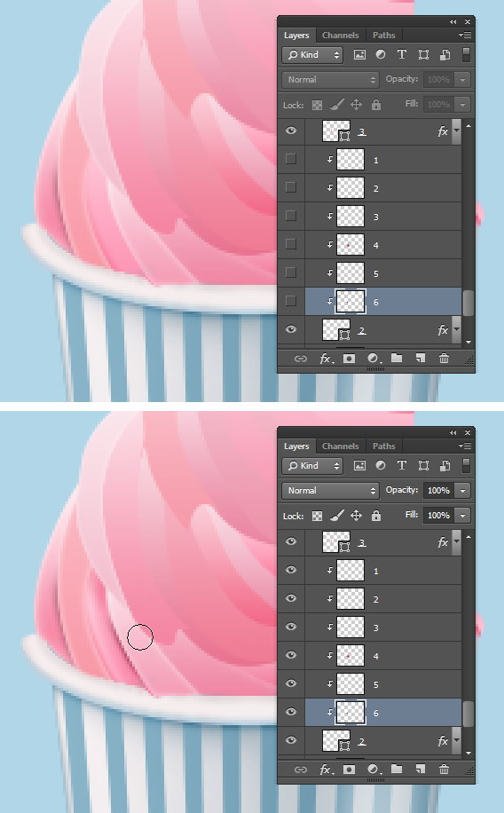Link layers icon in lower Layers panel
This screenshot has height=813, width=504.
[300, 769]
